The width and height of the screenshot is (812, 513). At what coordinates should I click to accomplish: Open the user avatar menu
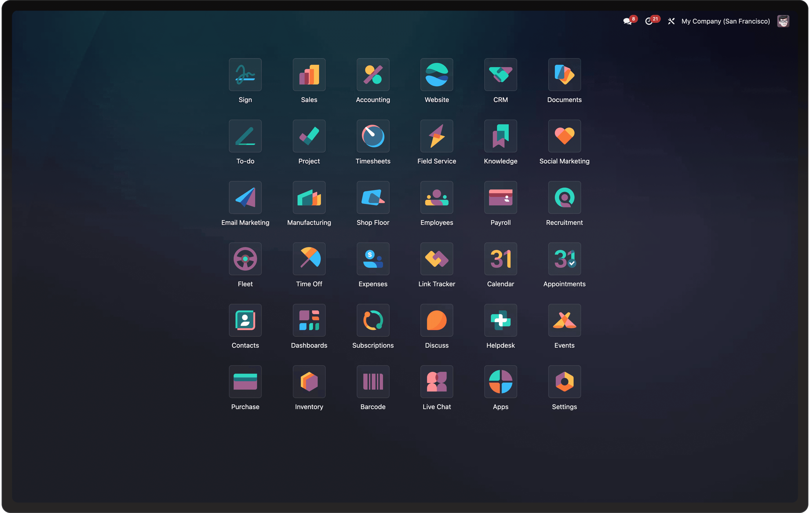pos(783,21)
